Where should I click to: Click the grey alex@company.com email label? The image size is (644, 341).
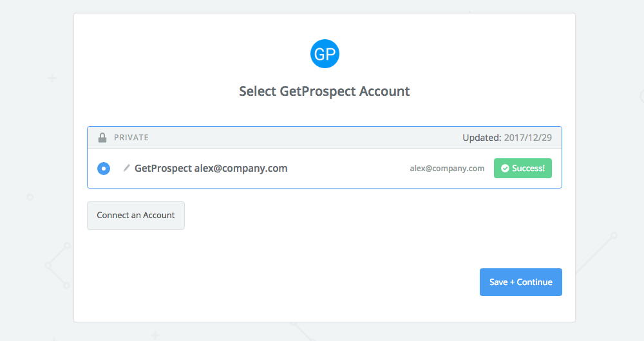[x=447, y=168]
